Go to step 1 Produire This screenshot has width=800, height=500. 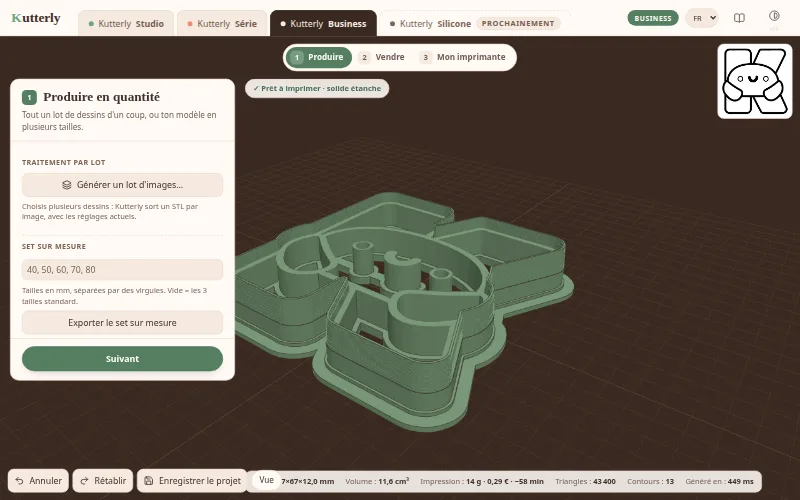[319, 57]
